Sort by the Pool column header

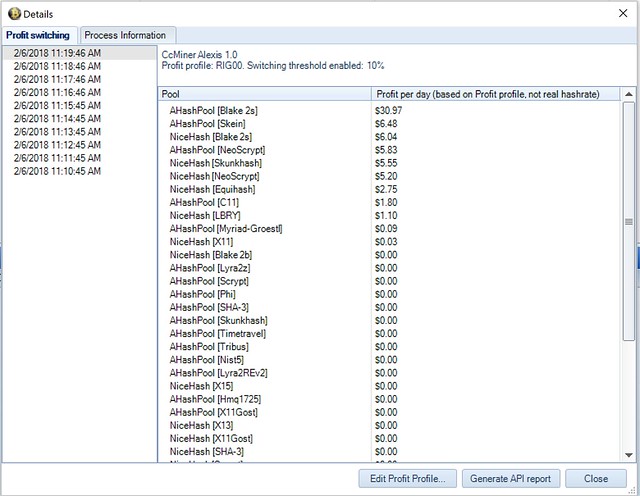coord(264,94)
